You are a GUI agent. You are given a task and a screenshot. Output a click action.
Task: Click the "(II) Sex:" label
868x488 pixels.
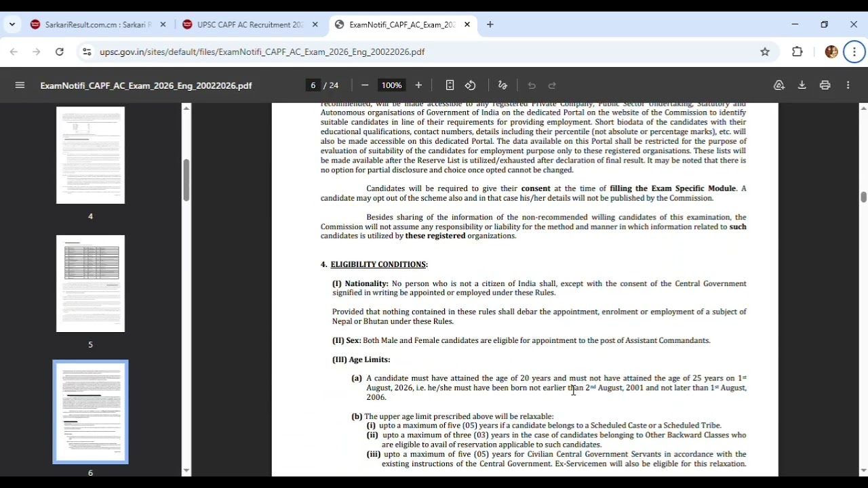tap(347, 340)
